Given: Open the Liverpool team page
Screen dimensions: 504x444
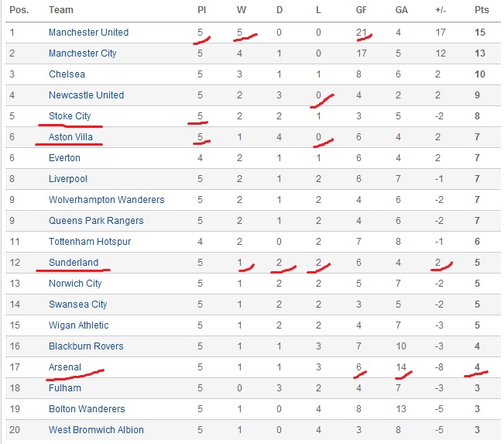Looking at the screenshot, I should (x=67, y=179).
